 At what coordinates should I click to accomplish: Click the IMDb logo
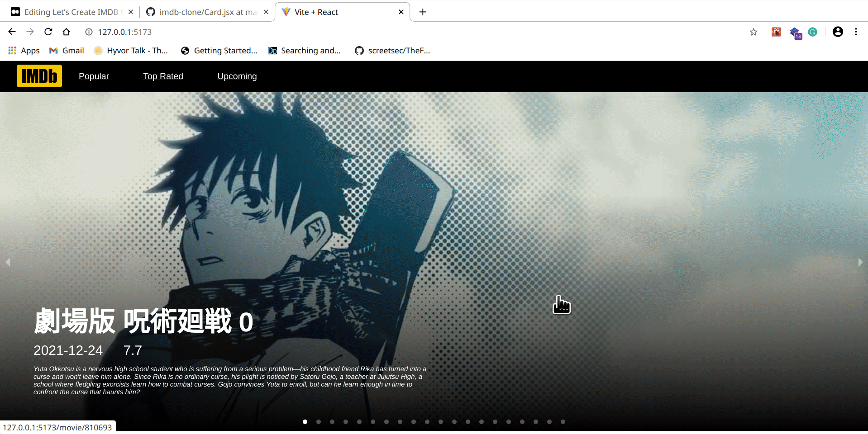39,76
